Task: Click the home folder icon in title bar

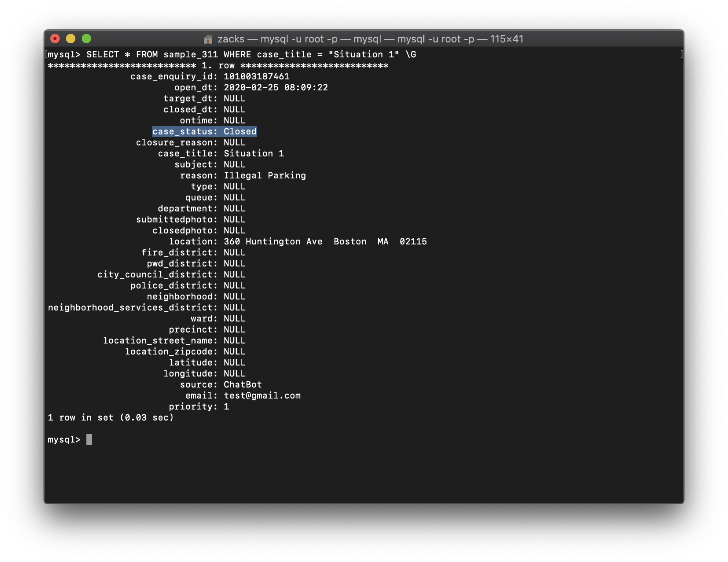Action: pyautogui.click(x=208, y=39)
